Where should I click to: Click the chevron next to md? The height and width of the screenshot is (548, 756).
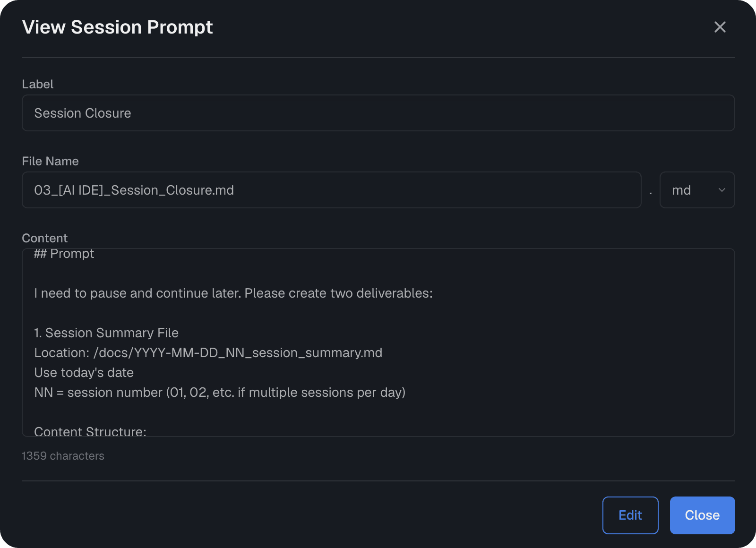point(722,190)
